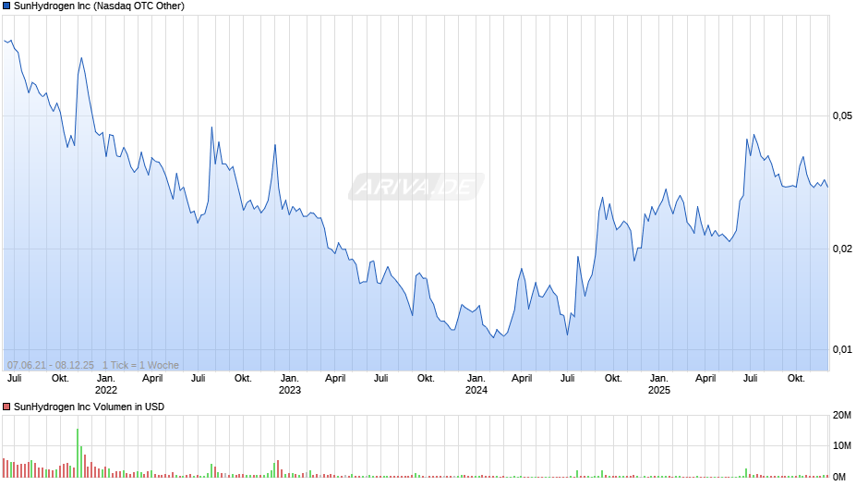Click the Jan. 2024 time axis label
This screenshot has height=486, width=868.
point(476,384)
